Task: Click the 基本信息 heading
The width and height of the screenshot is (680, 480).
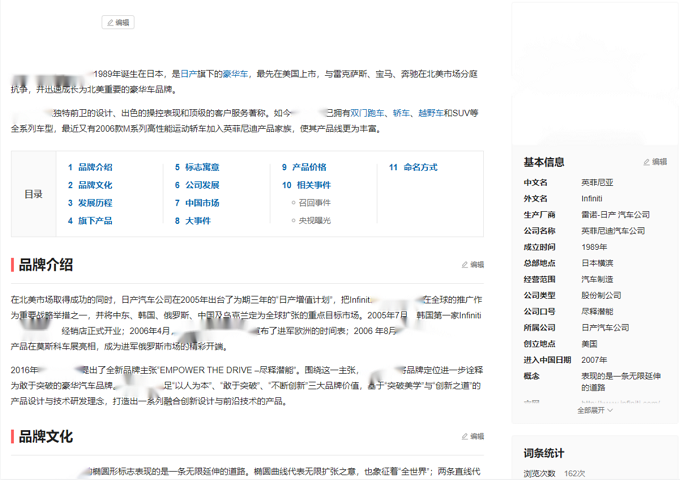Action: coord(544,162)
